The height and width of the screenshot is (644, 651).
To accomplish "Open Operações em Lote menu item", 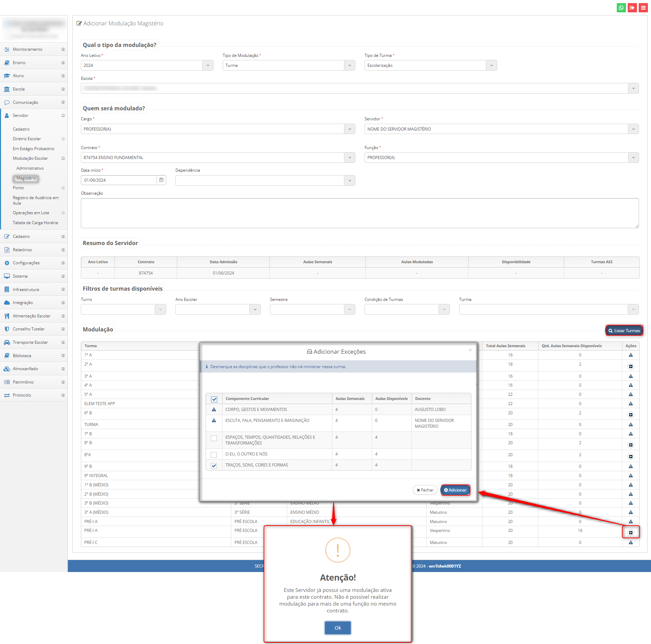I will click(x=31, y=213).
